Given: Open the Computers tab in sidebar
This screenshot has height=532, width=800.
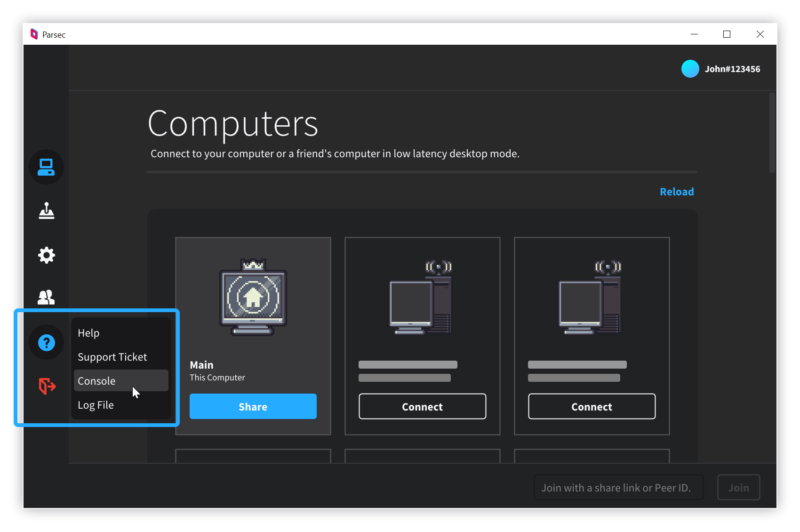Looking at the screenshot, I should [46, 167].
